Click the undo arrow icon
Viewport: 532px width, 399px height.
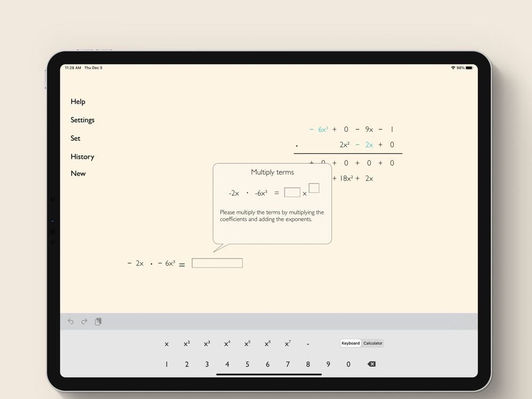click(71, 321)
